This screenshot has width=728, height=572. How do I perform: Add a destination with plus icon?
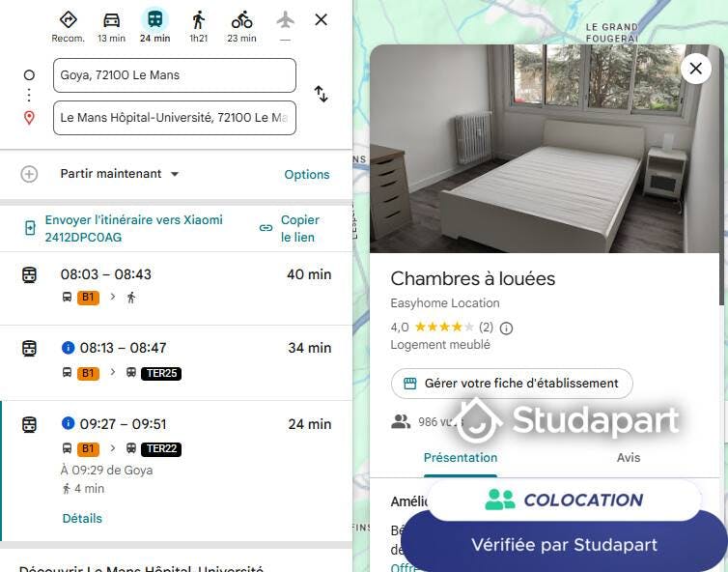pos(29,174)
